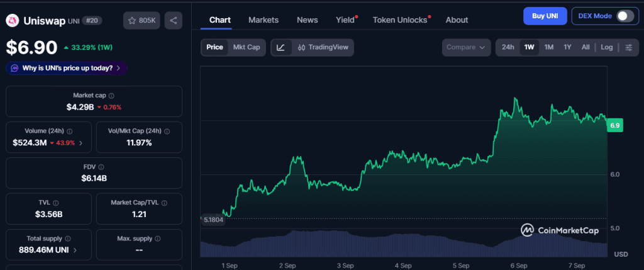Screen dimensions: 644x270
Task: Select Price view toggle
Action: click(x=214, y=47)
